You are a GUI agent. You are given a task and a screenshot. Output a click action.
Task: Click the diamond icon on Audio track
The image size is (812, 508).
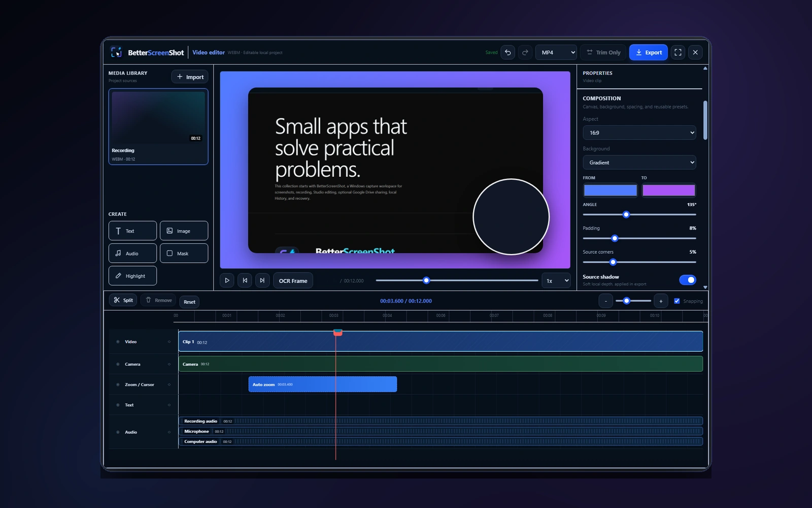[x=169, y=432]
